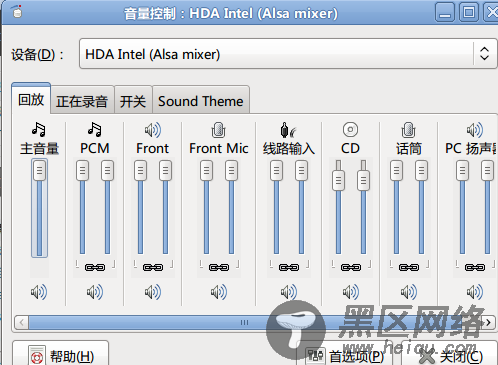Switch to the 回放 playback tab
The height and width of the screenshot is (365, 498).
point(31,99)
